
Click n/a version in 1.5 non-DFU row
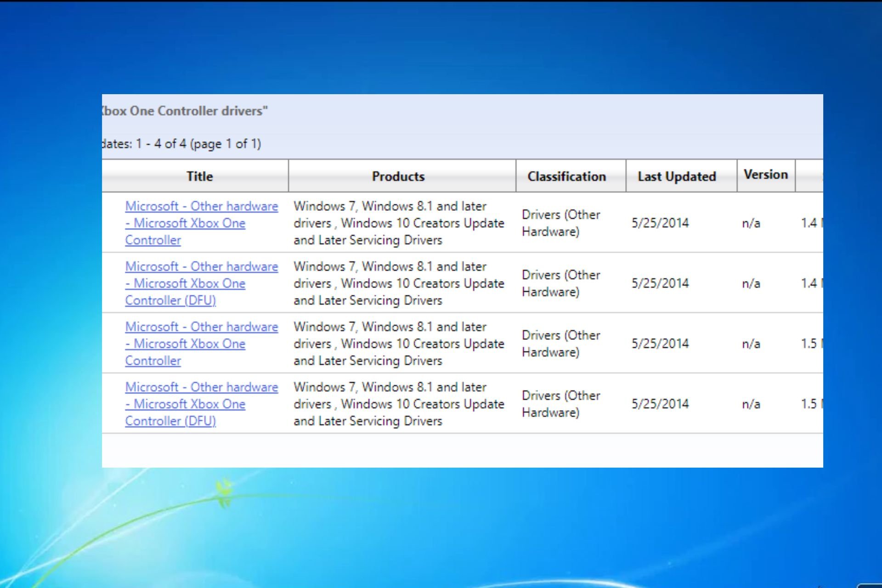tap(751, 344)
